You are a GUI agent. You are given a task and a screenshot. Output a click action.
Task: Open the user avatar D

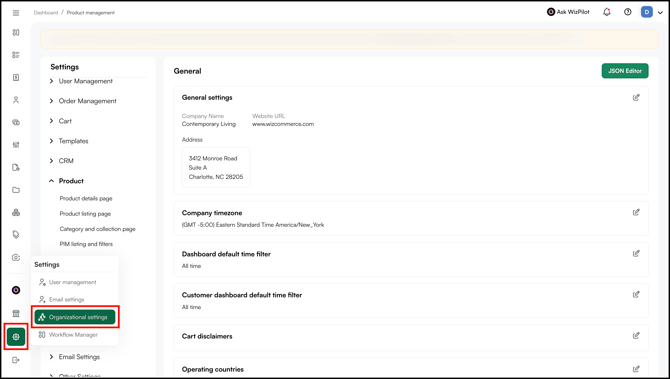(646, 12)
